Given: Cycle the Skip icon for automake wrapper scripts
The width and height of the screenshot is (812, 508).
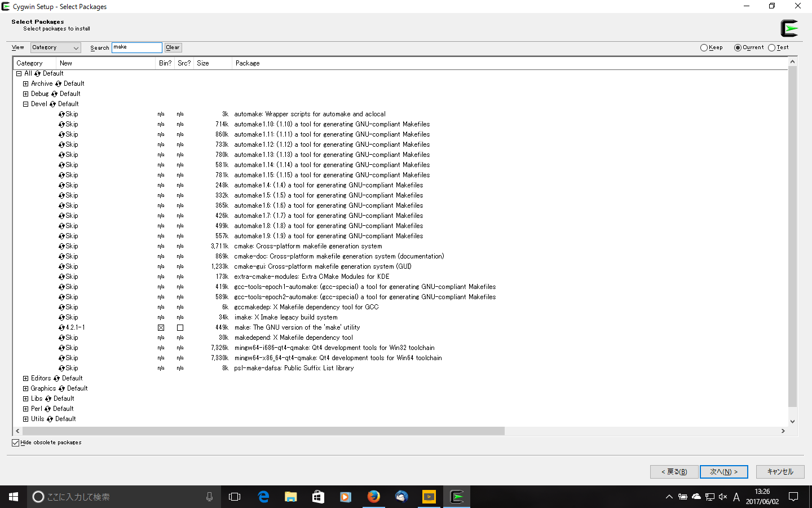Looking at the screenshot, I should 62,114.
